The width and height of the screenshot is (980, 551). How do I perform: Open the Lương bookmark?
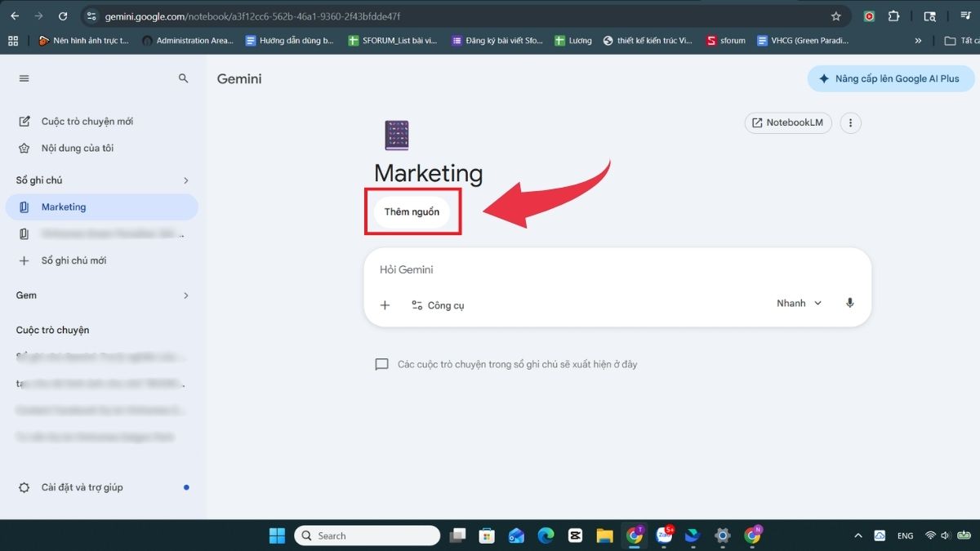(573, 40)
